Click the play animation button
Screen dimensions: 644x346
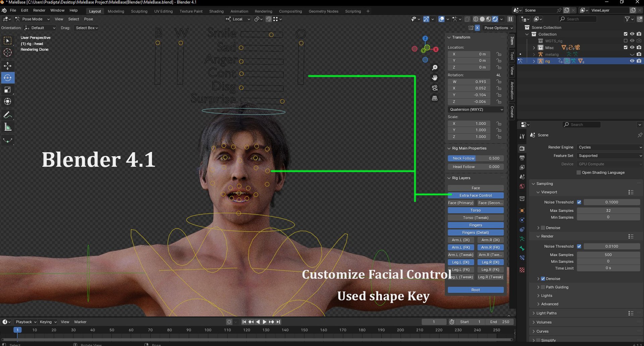264,322
